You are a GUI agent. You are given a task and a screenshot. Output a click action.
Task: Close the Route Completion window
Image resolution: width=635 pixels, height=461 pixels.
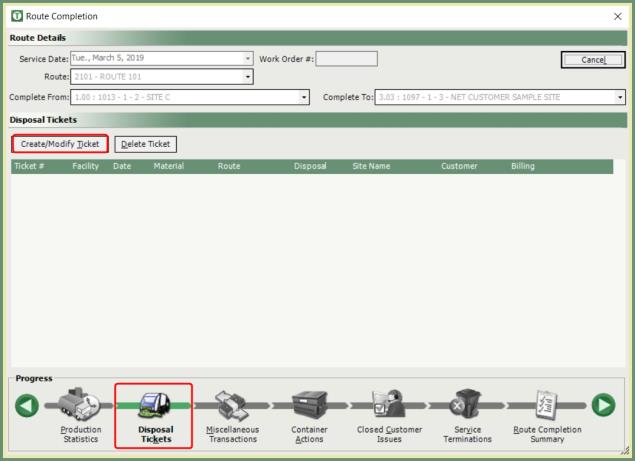pos(616,17)
